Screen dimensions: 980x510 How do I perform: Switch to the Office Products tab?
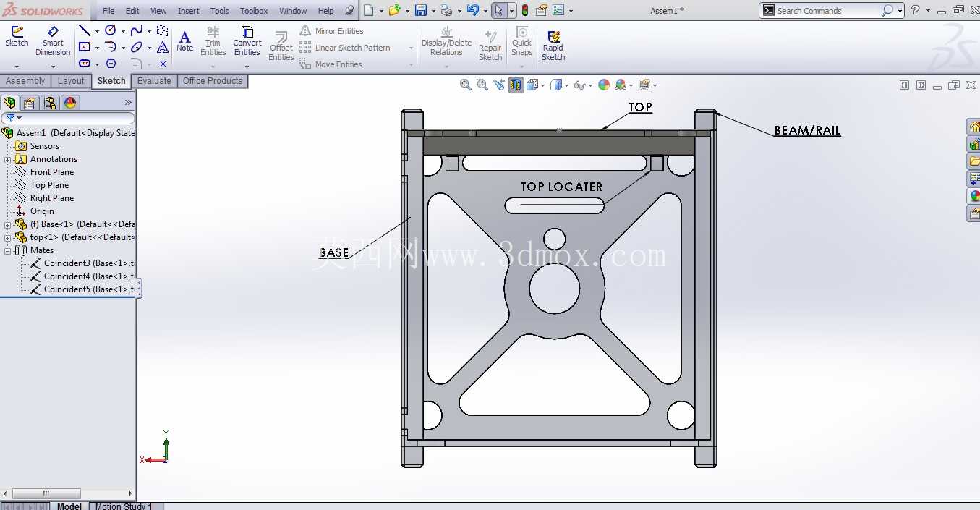213,81
